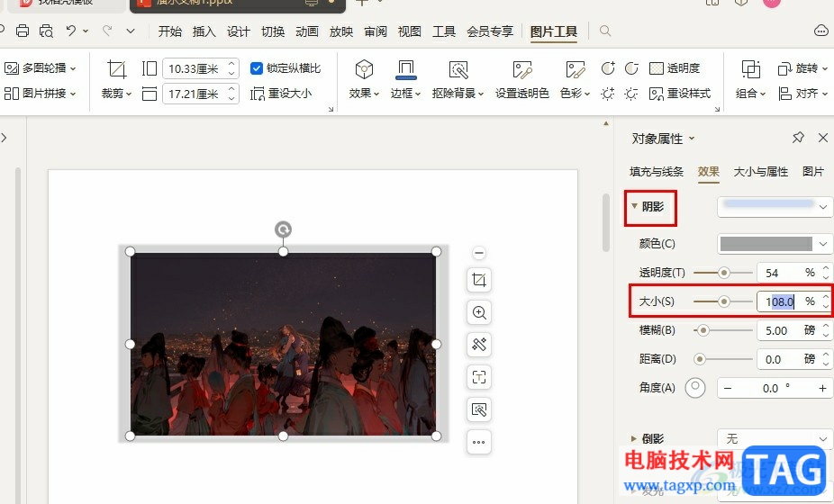Increase brightness icon
Viewport: 834px width, 504px height.
[607, 94]
